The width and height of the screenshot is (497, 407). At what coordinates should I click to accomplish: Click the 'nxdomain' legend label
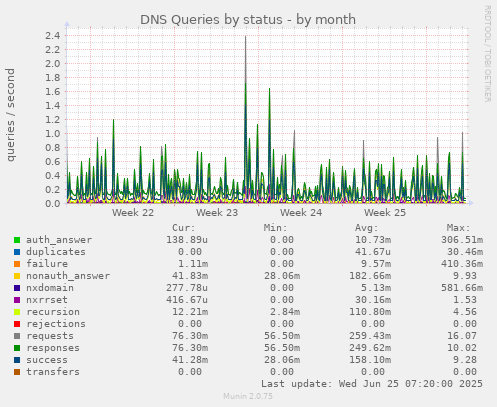pos(50,288)
